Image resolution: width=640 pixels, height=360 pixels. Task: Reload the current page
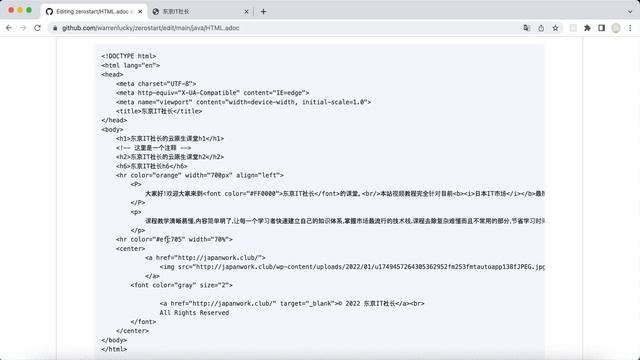coord(37,28)
